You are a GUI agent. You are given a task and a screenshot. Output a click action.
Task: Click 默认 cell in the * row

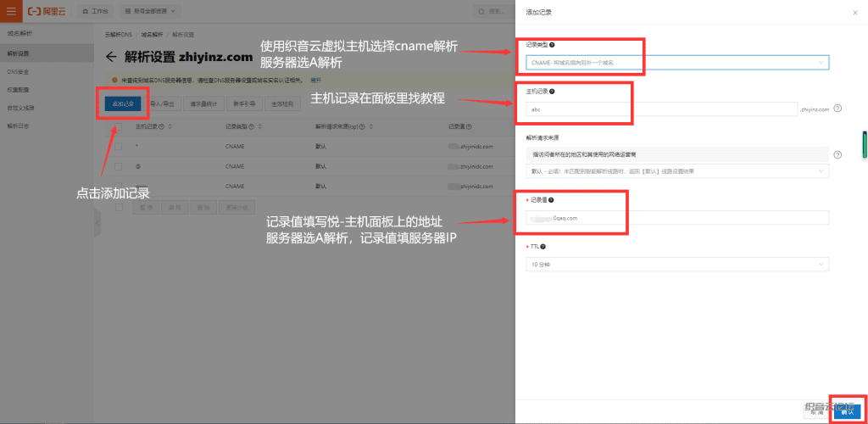[321, 147]
